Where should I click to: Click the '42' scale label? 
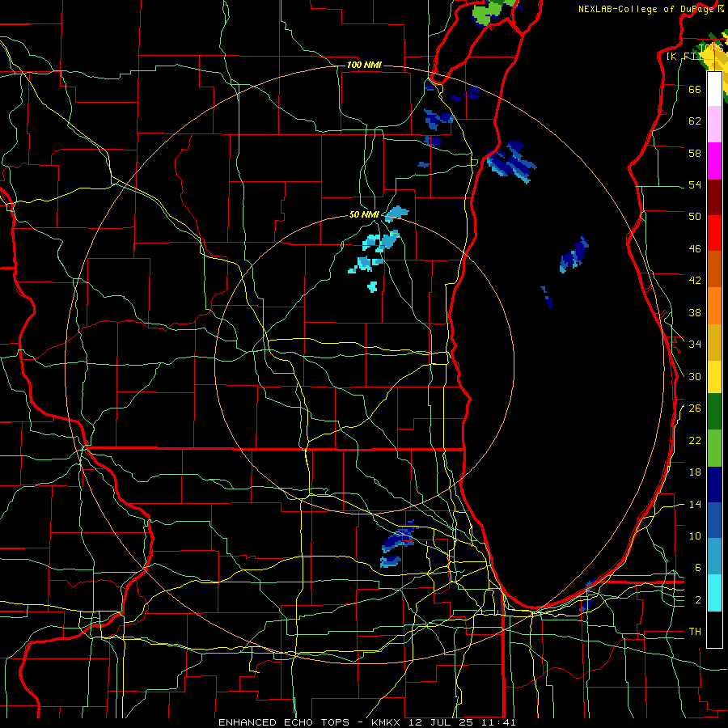click(695, 280)
